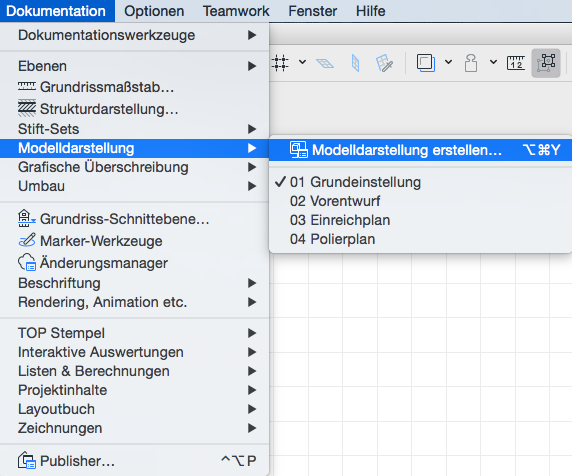Expand Rendering, Animation etc. submenu
The width and height of the screenshot is (572, 476).
(x=134, y=302)
